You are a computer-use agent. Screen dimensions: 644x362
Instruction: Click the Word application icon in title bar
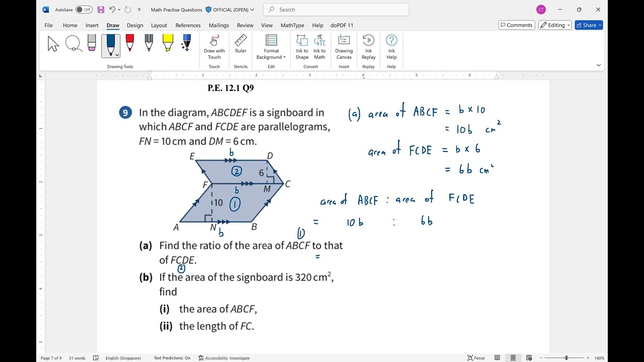(x=46, y=10)
